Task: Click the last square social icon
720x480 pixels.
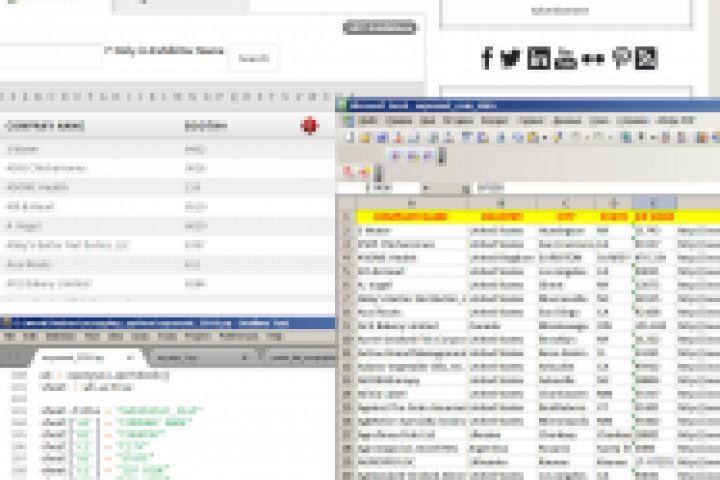Action: click(646, 58)
